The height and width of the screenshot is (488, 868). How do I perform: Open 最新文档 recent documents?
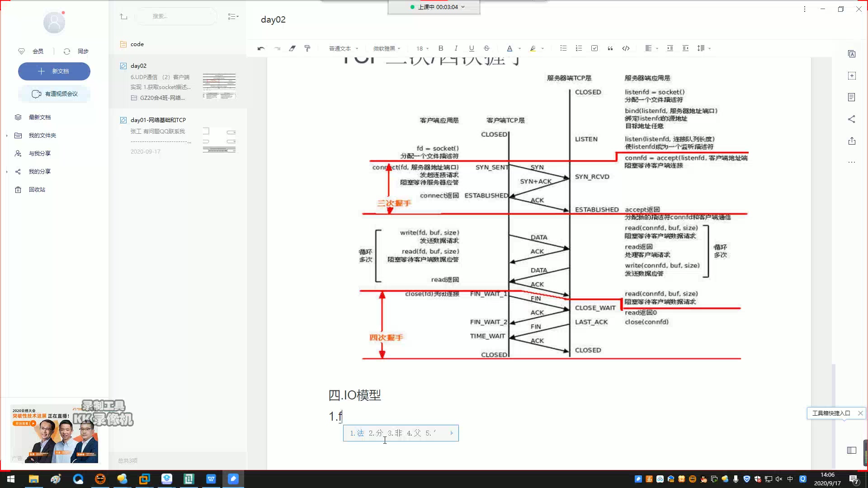tap(40, 117)
